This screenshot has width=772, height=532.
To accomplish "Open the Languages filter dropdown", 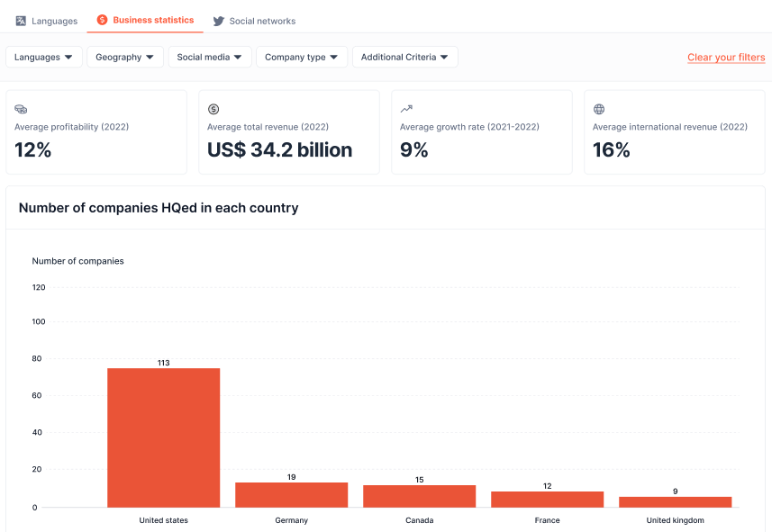I will [44, 58].
